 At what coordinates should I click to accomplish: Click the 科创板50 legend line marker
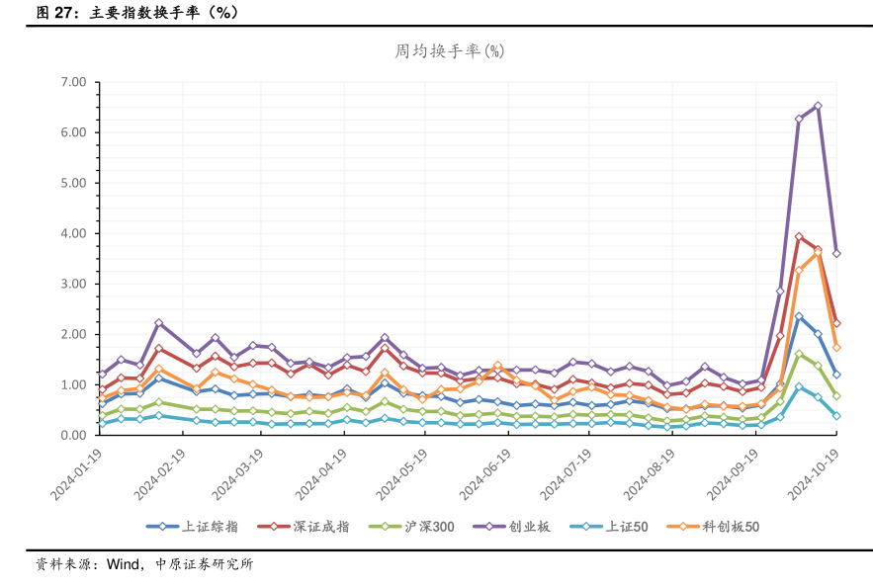click(x=683, y=527)
